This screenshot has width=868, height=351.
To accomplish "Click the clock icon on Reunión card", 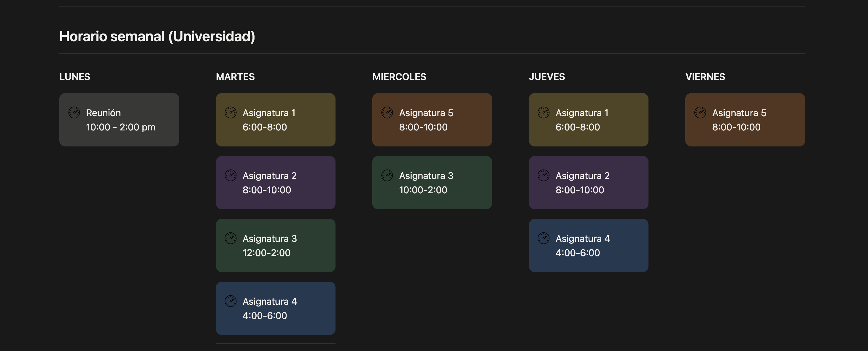I will pyautogui.click(x=74, y=113).
